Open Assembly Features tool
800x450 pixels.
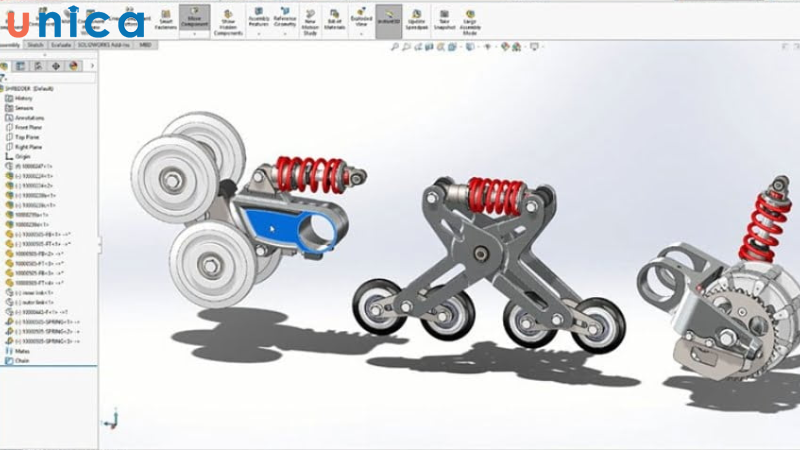click(259, 17)
